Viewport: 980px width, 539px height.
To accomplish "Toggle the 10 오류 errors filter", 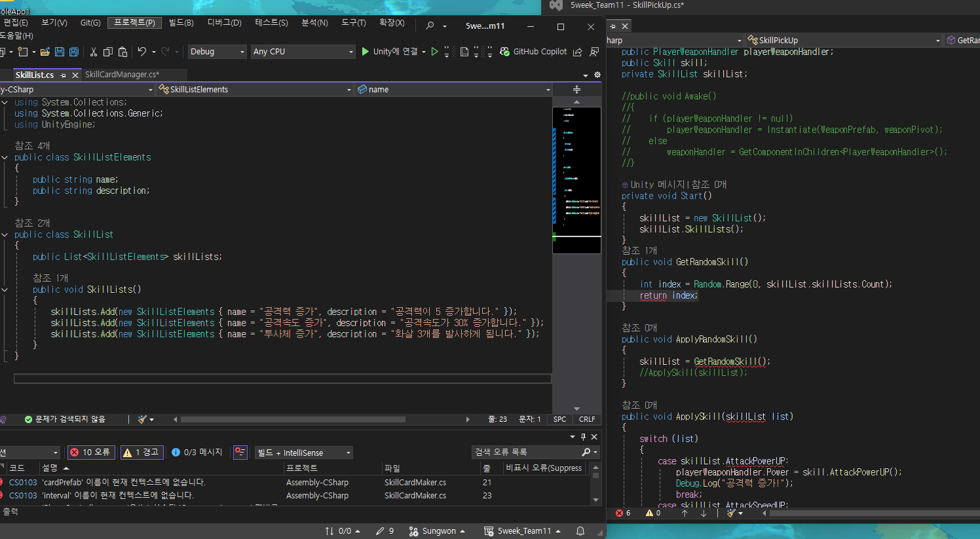I will click(91, 453).
